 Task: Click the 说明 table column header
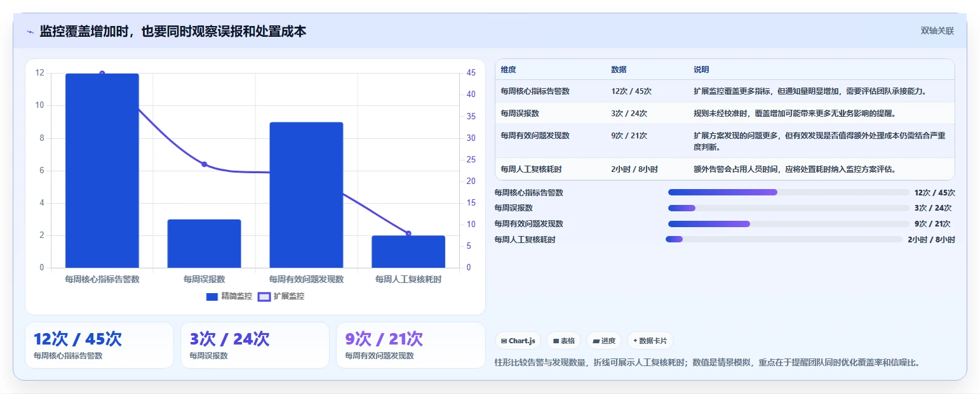click(701, 70)
